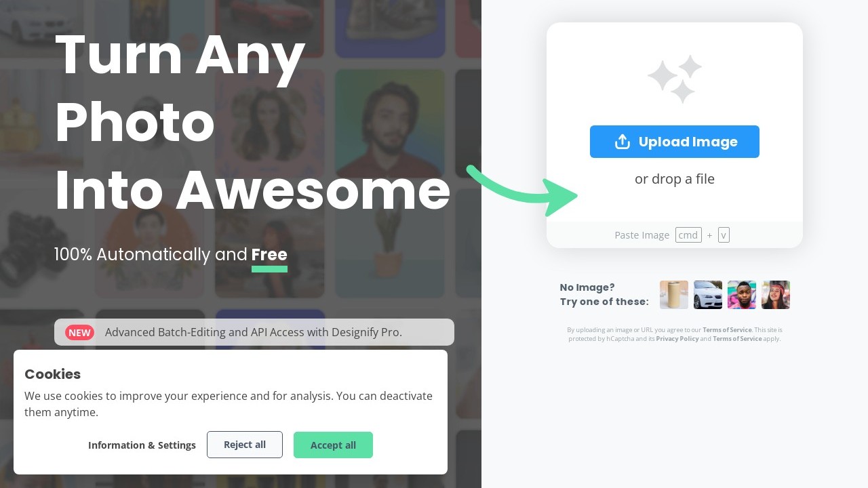Choose the smiling woman sample photo
This screenshot has width=868, height=488.
click(776, 295)
